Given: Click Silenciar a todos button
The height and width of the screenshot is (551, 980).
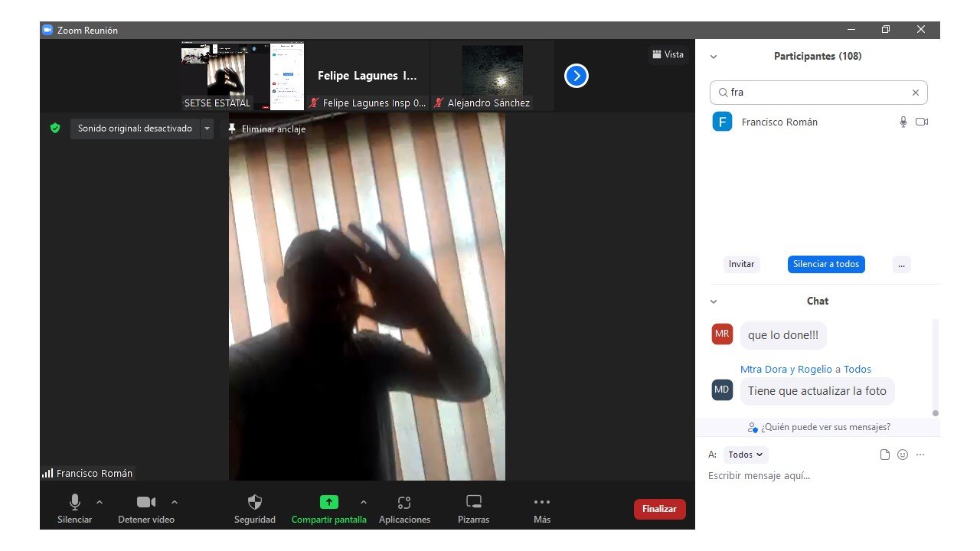Looking at the screenshot, I should pyautogui.click(x=826, y=264).
